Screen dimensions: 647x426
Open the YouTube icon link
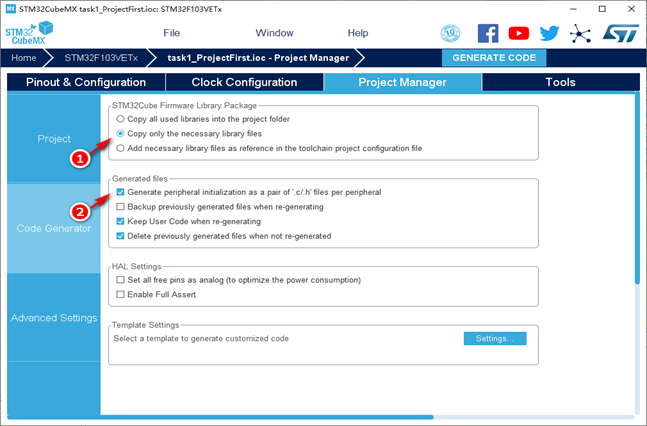(519, 33)
